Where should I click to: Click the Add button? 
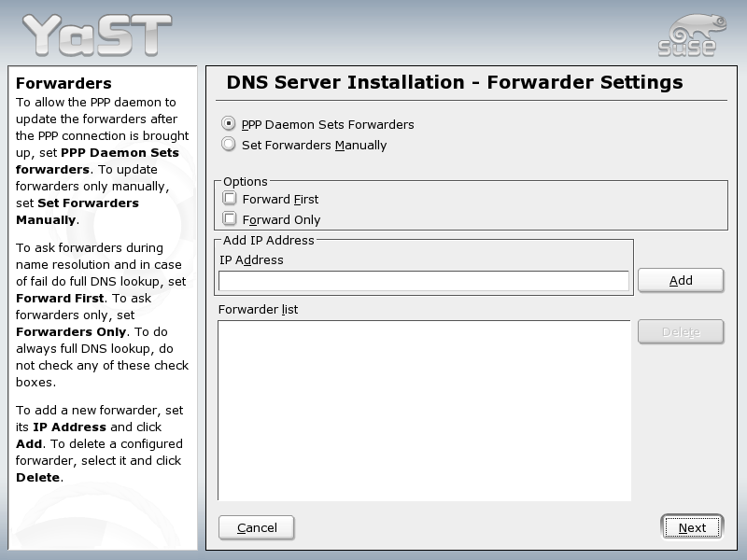(681, 281)
